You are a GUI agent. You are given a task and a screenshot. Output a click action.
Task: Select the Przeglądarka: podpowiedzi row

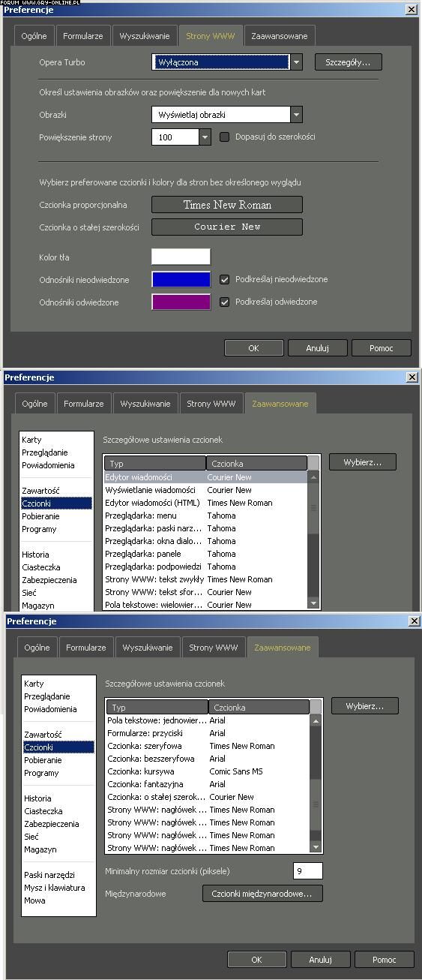(205, 567)
